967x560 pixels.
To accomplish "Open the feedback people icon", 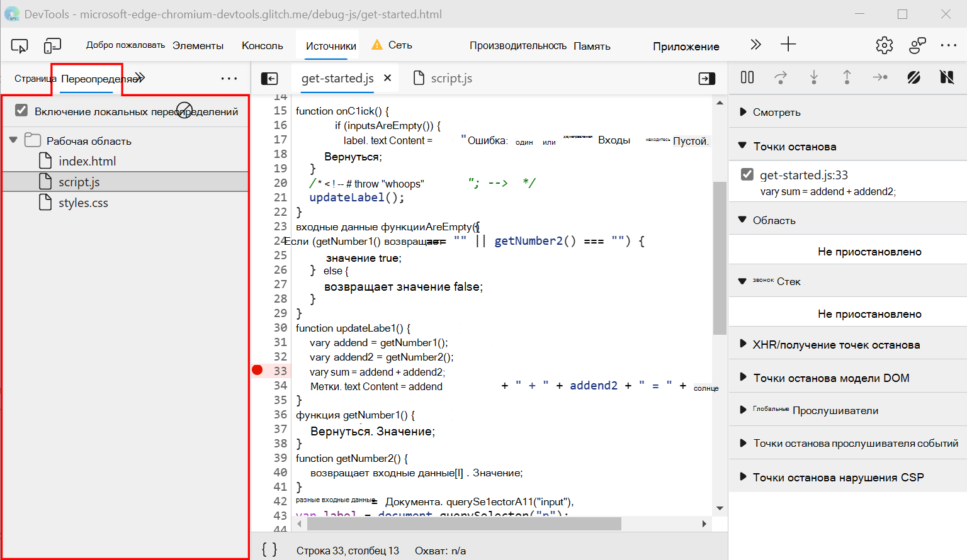I will [917, 45].
